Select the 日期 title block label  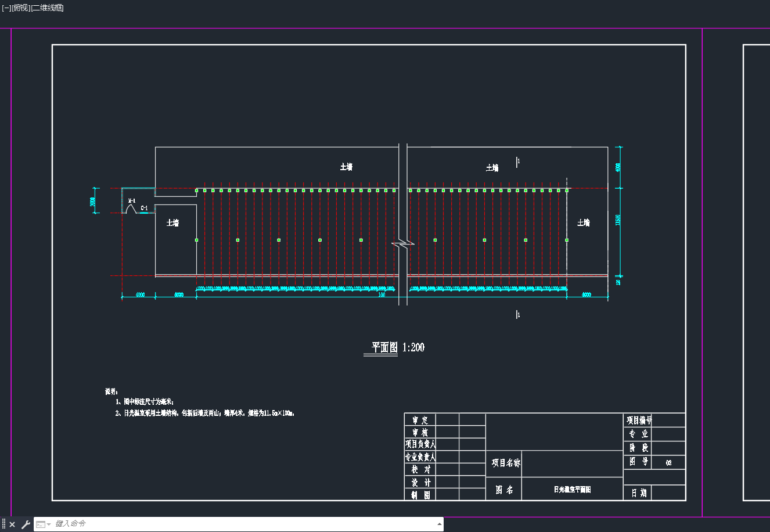click(x=639, y=493)
